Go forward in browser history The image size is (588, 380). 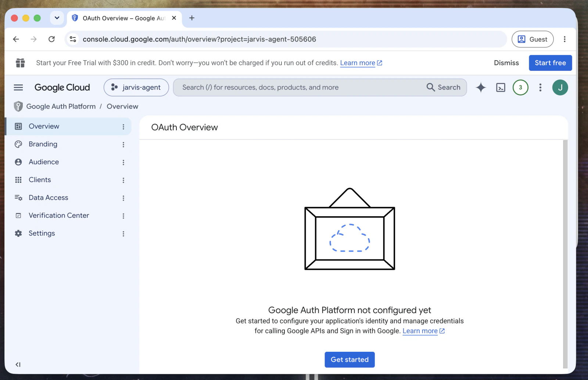(33, 39)
